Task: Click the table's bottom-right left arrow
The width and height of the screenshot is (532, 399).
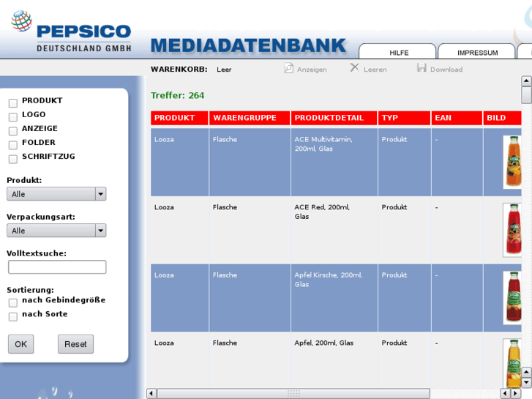Action: (x=506, y=393)
